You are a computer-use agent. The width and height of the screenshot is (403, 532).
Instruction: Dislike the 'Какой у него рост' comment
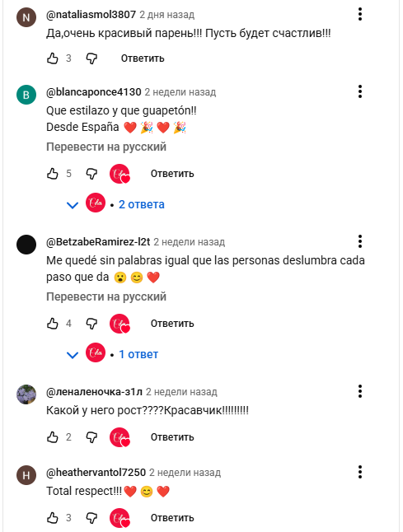tap(91, 437)
